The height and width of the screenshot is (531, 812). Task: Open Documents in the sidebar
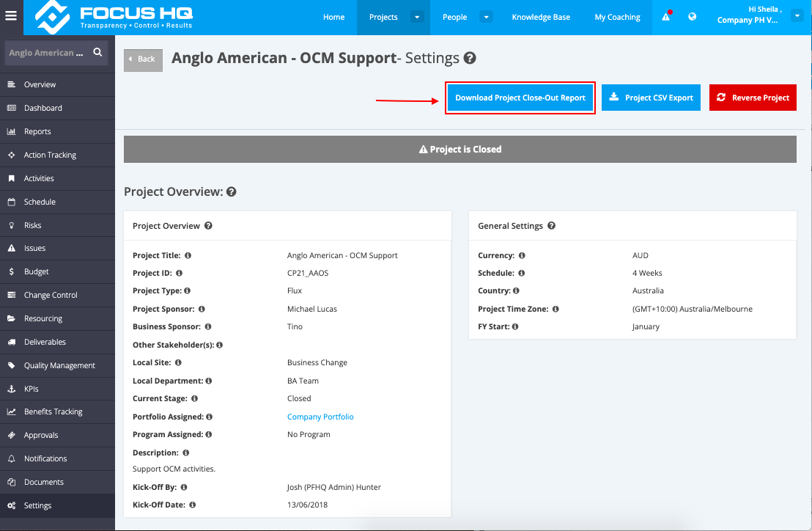click(57, 482)
